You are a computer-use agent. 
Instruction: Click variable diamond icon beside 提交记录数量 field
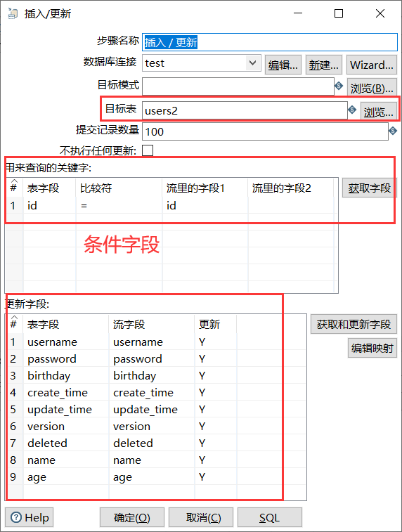point(393,130)
